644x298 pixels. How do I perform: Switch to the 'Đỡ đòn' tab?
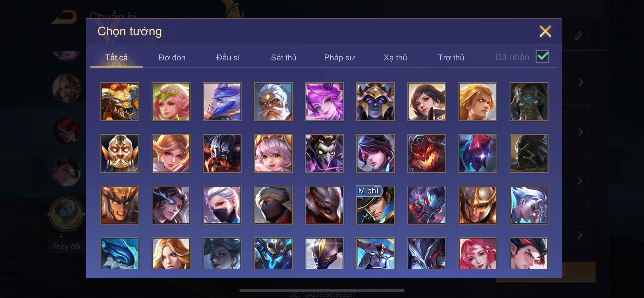coord(172,58)
